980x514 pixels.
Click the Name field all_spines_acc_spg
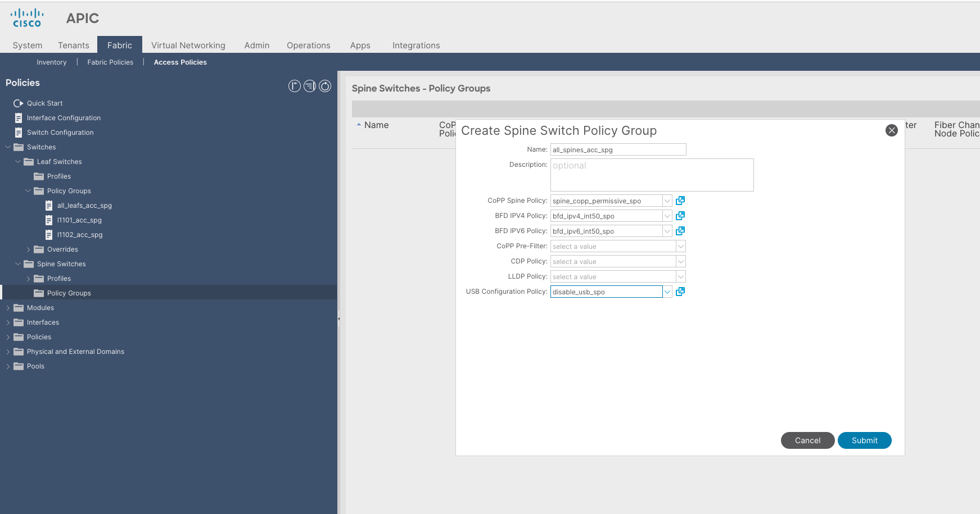pyautogui.click(x=618, y=149)
